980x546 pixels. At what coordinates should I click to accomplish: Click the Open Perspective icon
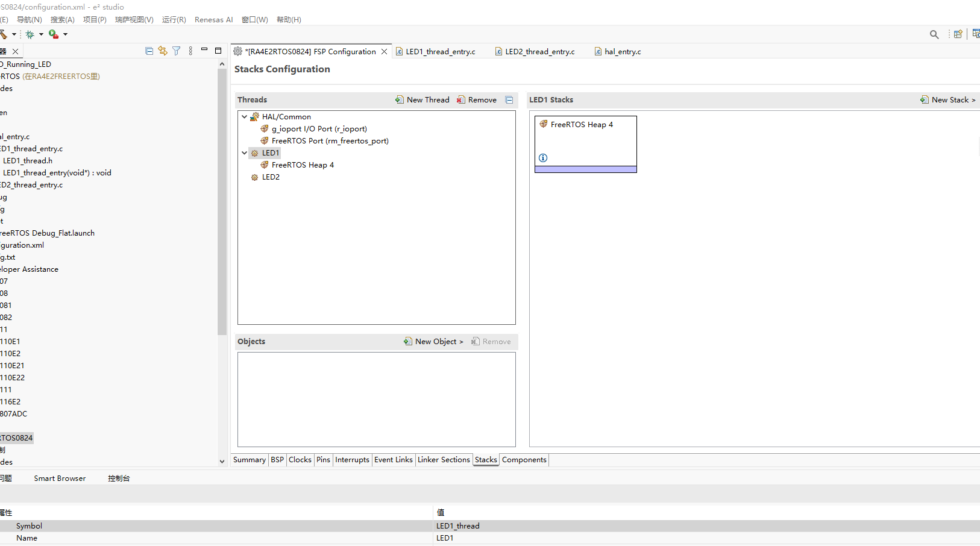(x=958, y=34)
